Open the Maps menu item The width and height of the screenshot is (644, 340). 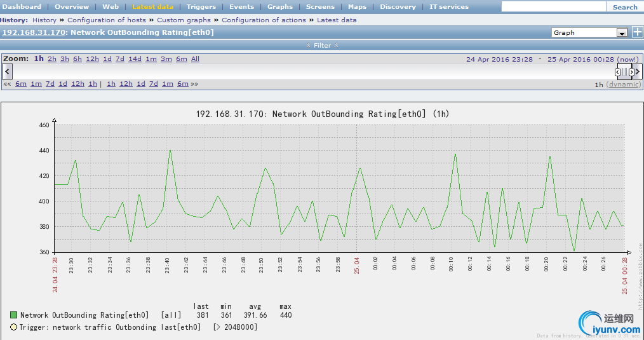357,6
